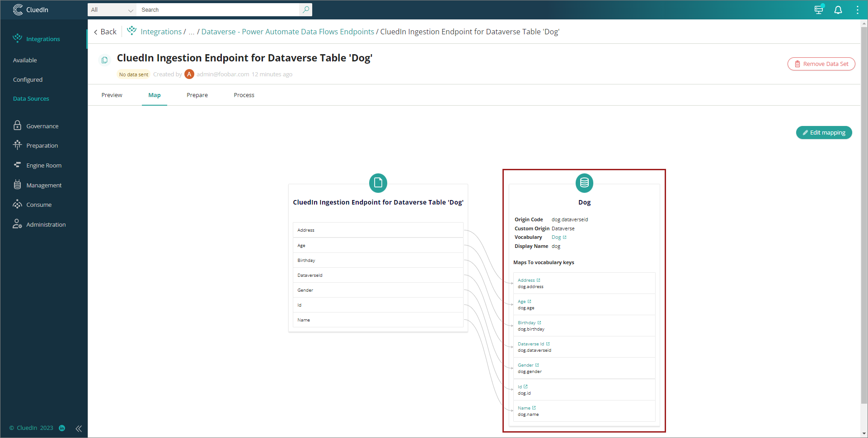Click the search magnifier icon
The height and width of the screenshot is (438, 868).
click(x=306, y=9)
